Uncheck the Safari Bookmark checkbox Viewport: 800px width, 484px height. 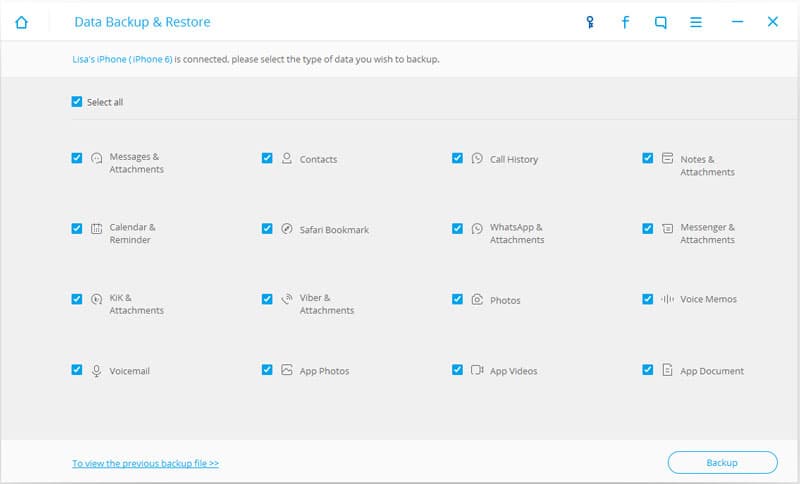click(267, 228)
